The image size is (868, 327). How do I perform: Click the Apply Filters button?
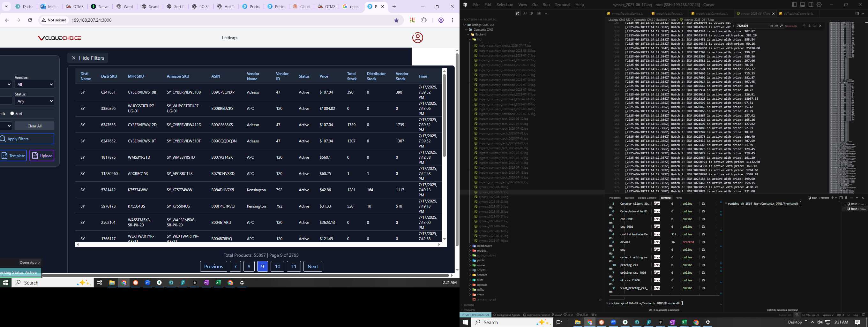pos(26,139)
